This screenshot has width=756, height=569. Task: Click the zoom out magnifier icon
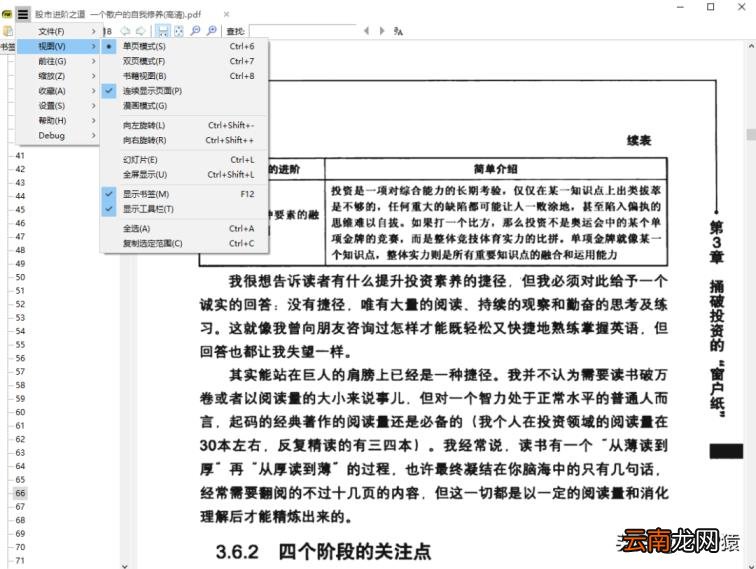tap(195, 31)
